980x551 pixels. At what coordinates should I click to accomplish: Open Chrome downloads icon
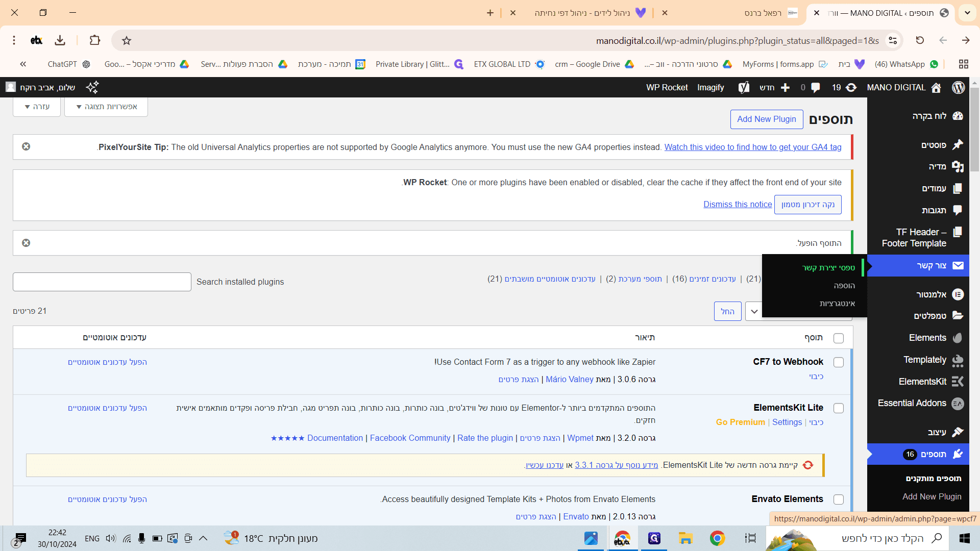(60, 40)
